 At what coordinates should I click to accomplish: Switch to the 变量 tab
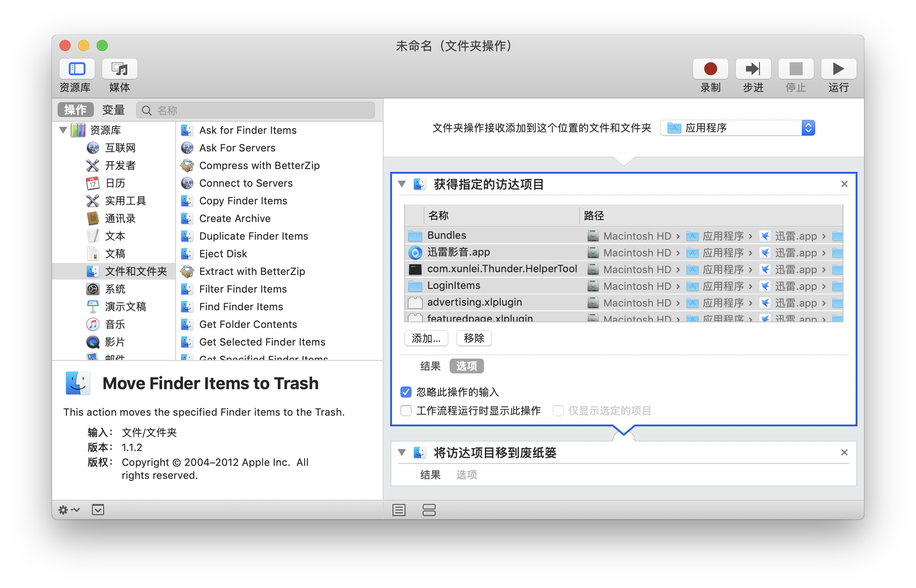(x=113, y=110)
